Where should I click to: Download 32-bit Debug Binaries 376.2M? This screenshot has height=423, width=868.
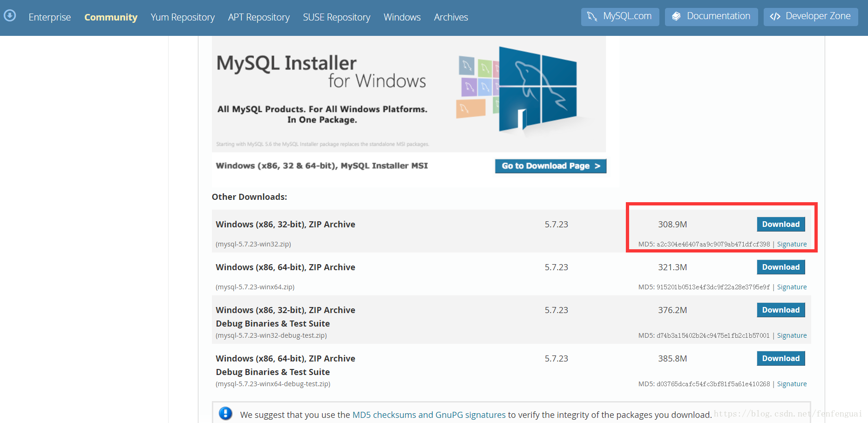[x=780, y=310]
